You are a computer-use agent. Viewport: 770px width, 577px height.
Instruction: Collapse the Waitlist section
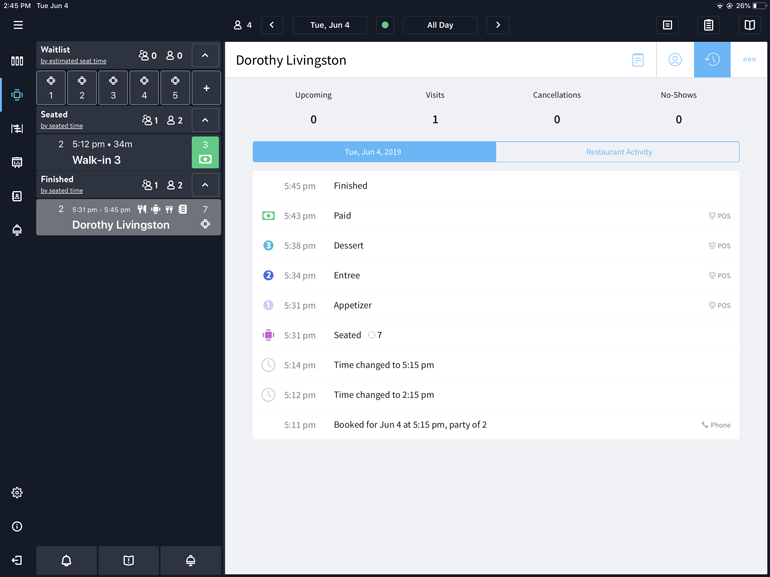205,56
